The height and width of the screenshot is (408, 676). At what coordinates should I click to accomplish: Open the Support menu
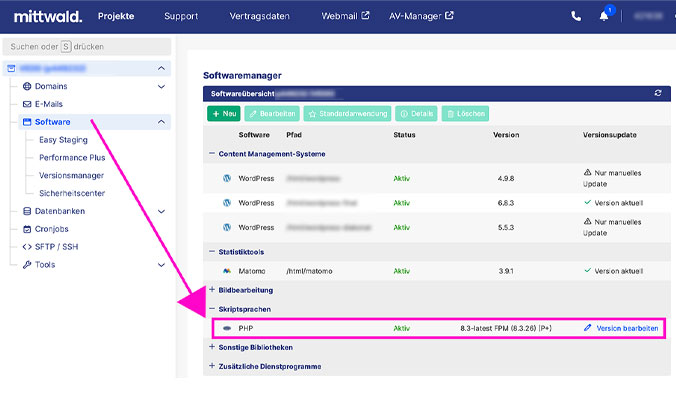click(x=181, y=16)
